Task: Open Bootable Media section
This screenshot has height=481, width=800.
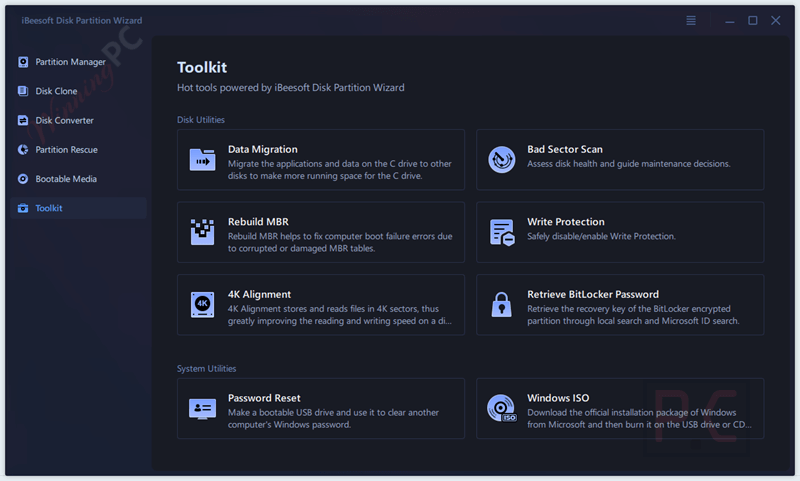Action: click(x=66, y=179)
